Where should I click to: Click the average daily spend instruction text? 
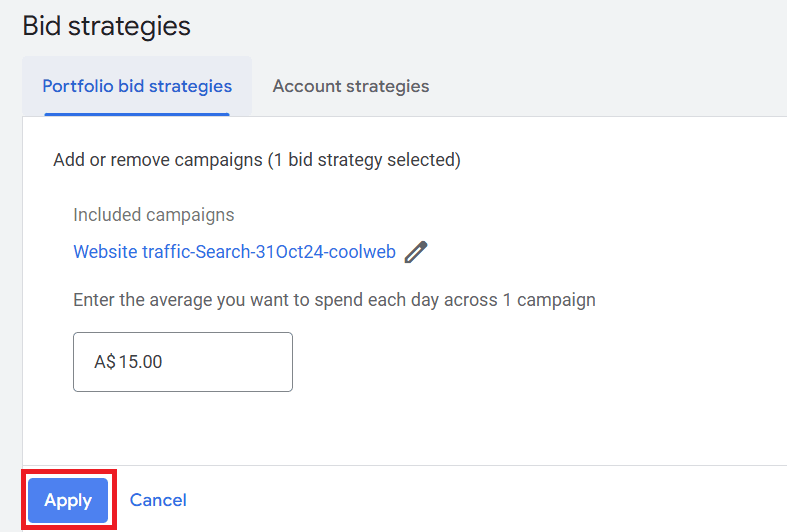[x=334, y=300]
